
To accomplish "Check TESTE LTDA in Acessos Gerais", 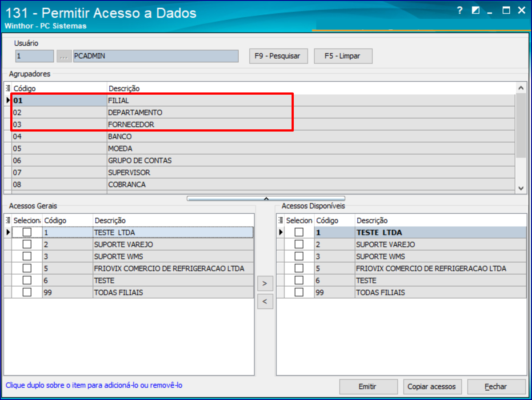I will pos(27,232).
